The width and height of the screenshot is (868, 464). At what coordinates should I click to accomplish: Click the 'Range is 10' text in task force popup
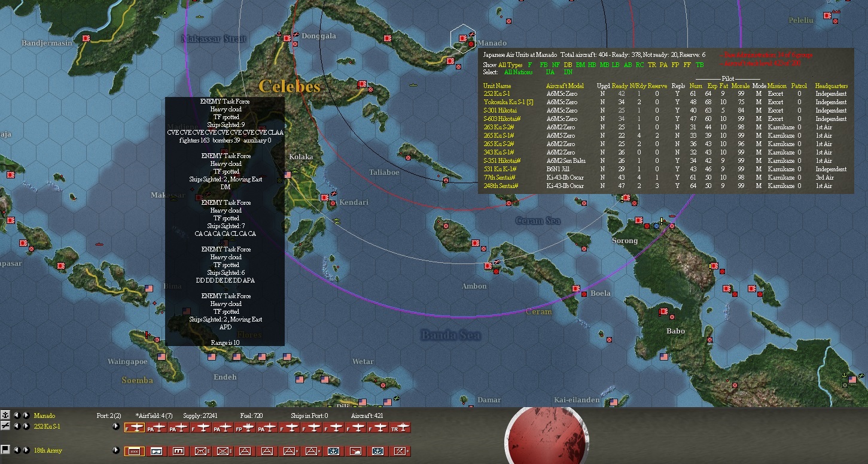click(225, 342)
